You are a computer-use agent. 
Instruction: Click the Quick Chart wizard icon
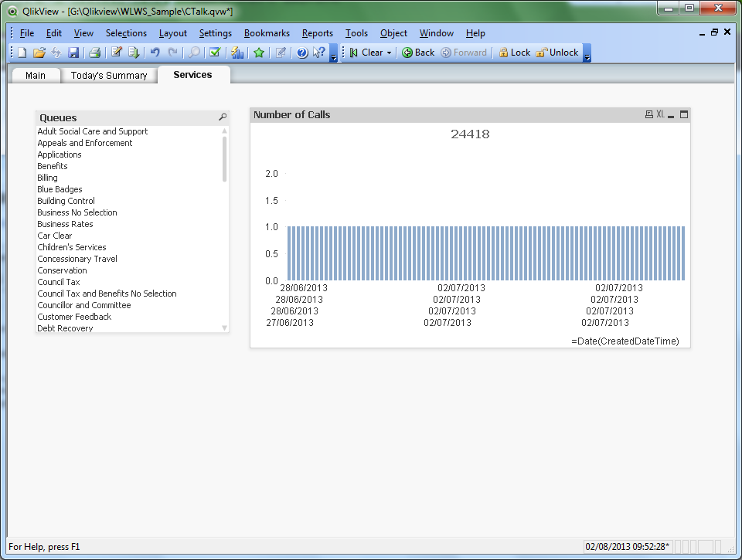[x=237, y=53]
